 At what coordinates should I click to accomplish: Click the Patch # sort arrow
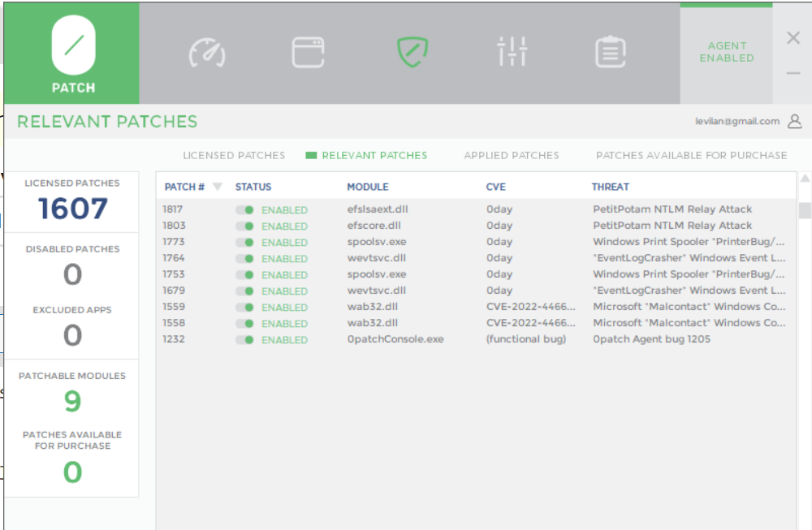(217, 187)
